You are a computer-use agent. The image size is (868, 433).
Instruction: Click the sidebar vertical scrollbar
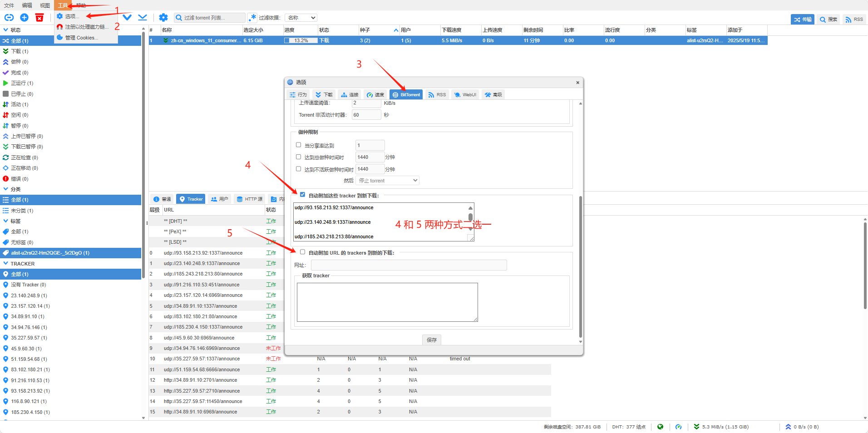point(143,155)
